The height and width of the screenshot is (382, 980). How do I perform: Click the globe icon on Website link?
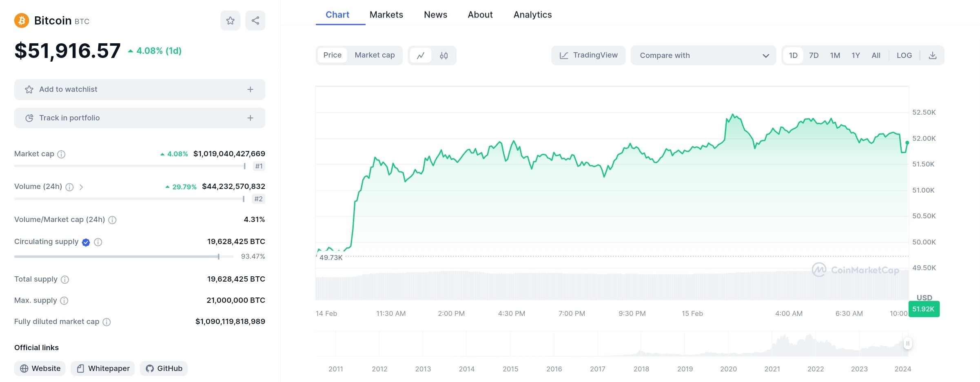pyautogui.click(x=24, y=369)
